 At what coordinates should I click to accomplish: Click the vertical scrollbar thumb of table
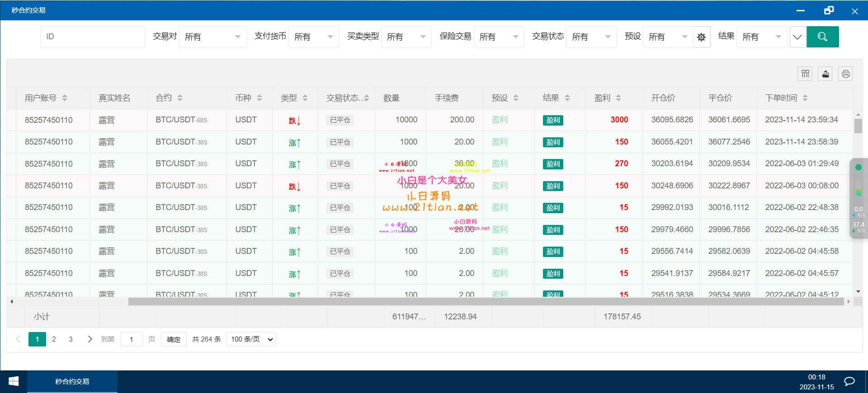coord(858,126)
